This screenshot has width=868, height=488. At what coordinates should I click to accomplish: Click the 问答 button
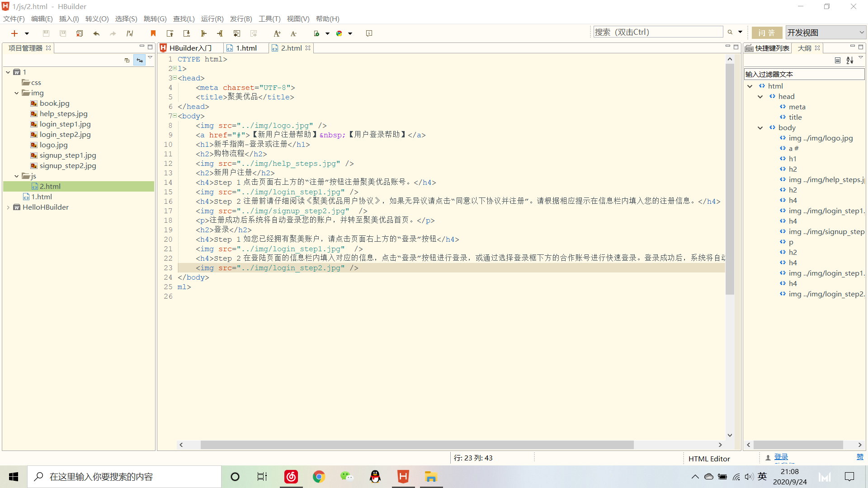tap(767, 33)
